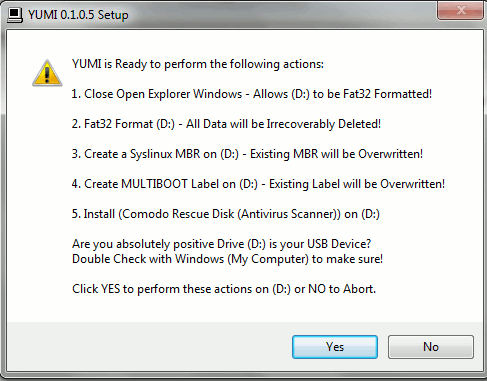This screenshot has height=381, width=487.
Task: Select step 2 Fat32 Format (D:) line
Action: 226,124
